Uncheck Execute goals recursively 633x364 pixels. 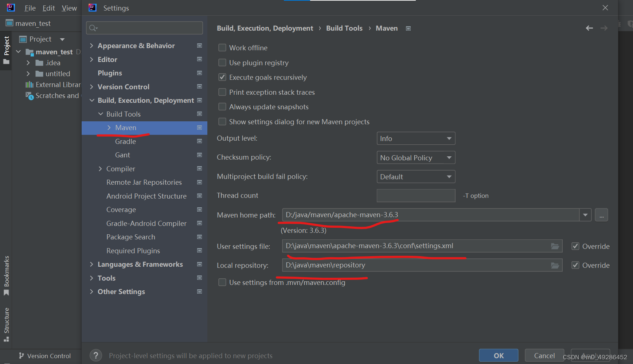pyautogui.click(x=222, y=77)
